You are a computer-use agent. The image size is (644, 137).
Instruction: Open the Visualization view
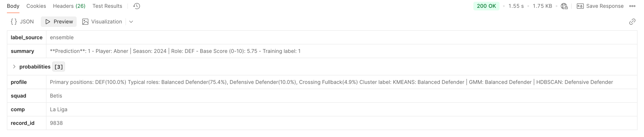pos(102,22)
